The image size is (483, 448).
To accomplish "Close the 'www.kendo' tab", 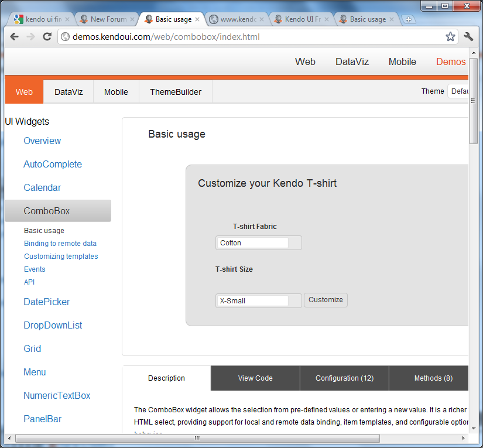I will (x=262, y=19).
